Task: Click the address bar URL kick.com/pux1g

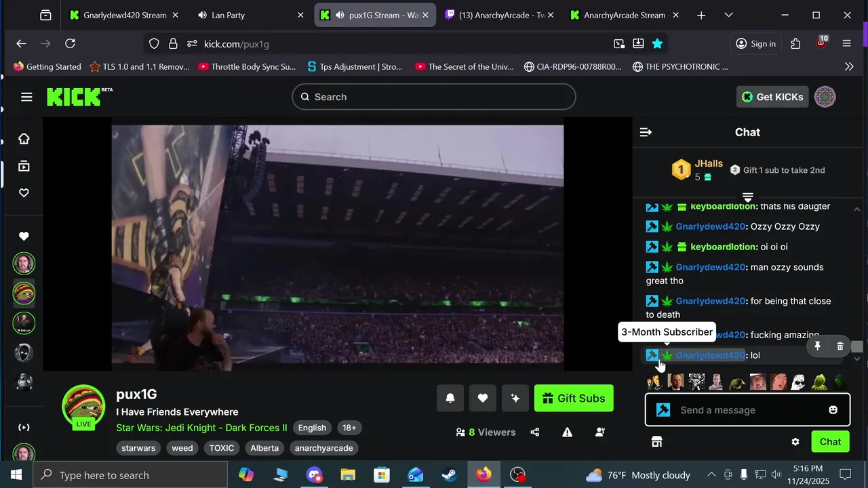Action: click(237, 44)
